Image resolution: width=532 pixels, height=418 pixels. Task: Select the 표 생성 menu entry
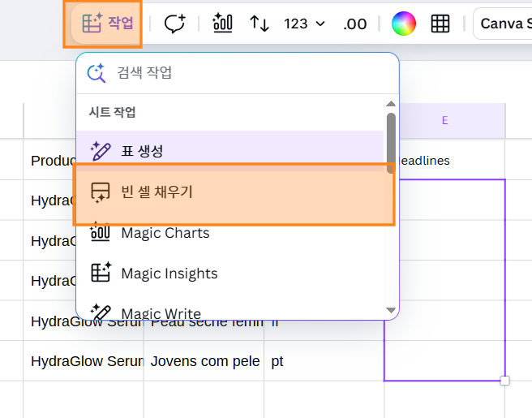(x=230, y=150)
